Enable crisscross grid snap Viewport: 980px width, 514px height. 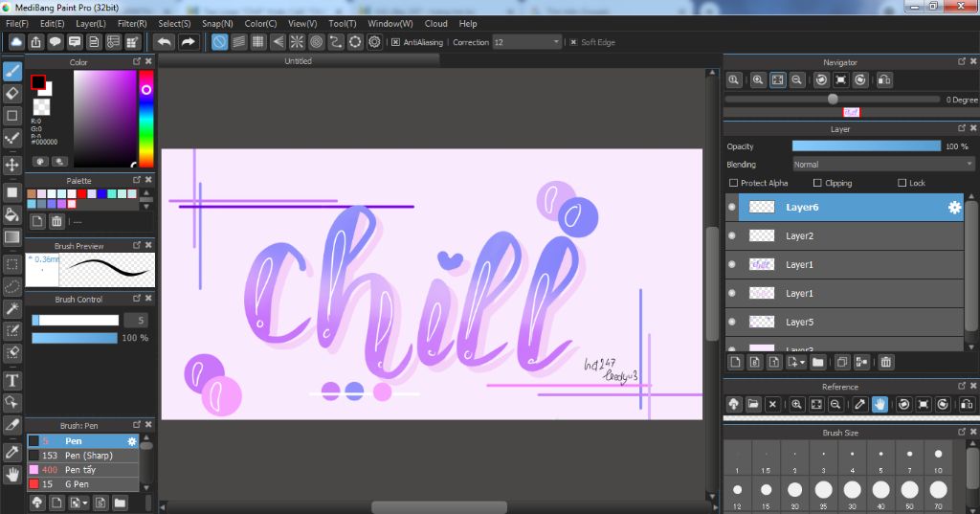tap(258, 42)
